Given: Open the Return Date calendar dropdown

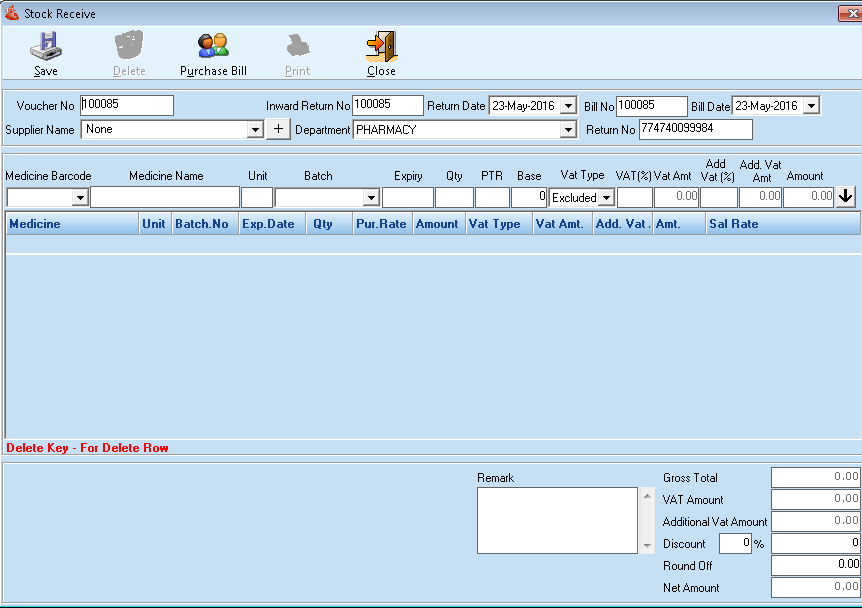Looking at the screenshot, I should 567,104.
